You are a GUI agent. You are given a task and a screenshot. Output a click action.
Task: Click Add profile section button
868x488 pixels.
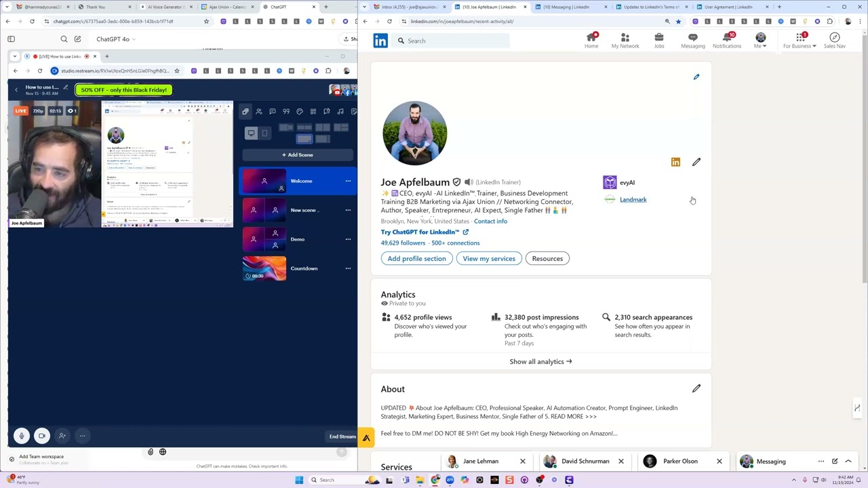click(416, 258)
